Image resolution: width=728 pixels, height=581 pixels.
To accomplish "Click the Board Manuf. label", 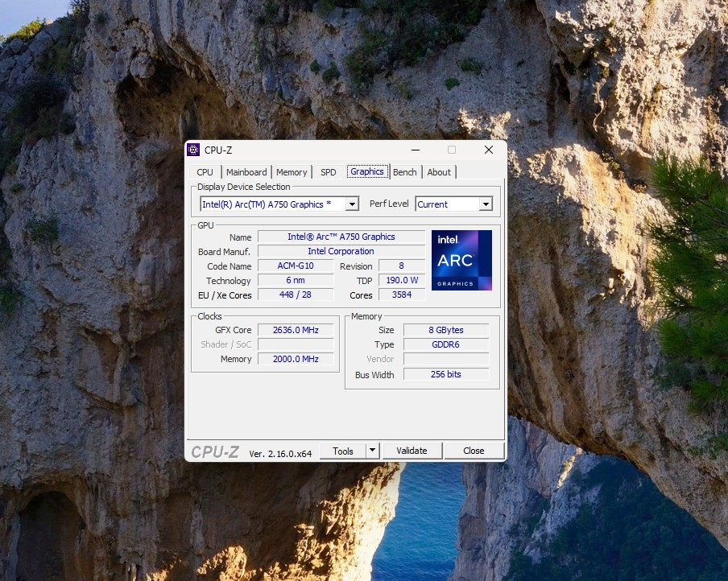I will coord(224,252).
